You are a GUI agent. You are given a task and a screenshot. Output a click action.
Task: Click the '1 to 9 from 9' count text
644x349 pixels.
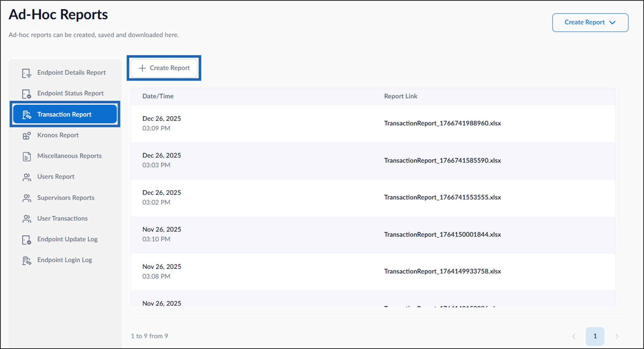pyautogui.click(x=149, y=336)
